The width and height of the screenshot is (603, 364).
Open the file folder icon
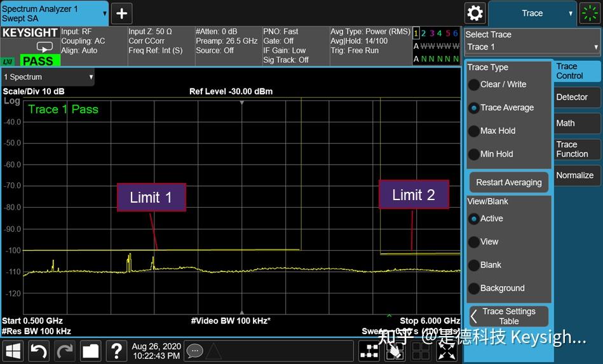coord(91,351)
